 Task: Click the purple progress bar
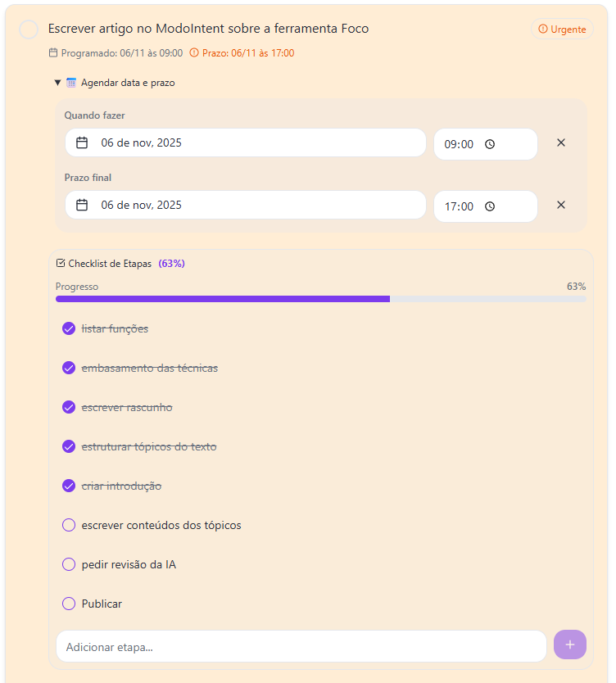pos(221,299)
